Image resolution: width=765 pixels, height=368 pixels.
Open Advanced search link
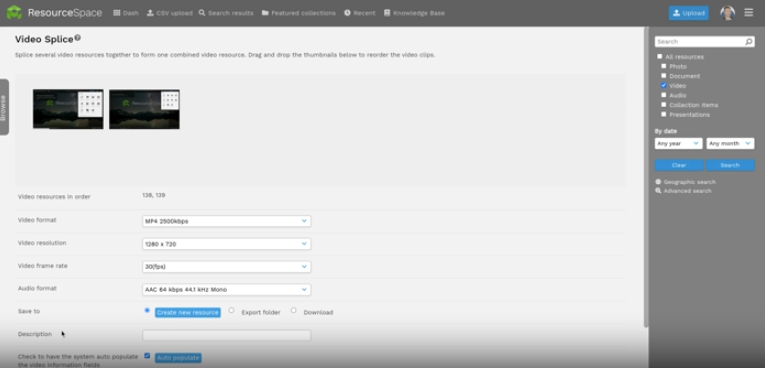(687, 191)
